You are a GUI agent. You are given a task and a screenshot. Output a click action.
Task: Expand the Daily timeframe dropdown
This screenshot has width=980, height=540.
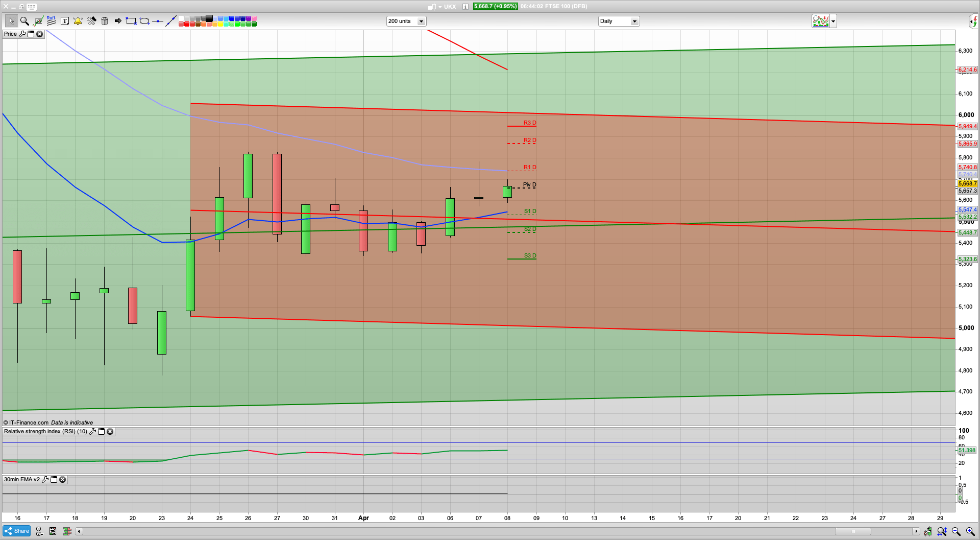pyautogui.click(x=634, y=21)
